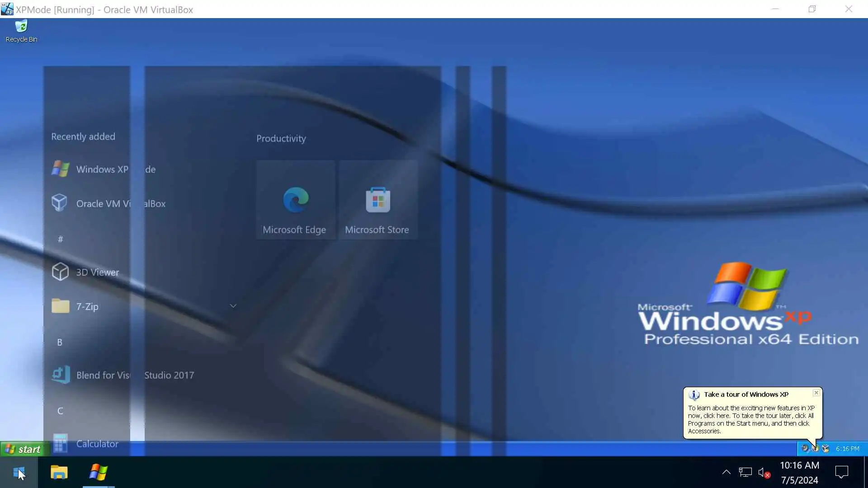Launch Windows XP Mode from Recently added

click(x=103, y=169)
